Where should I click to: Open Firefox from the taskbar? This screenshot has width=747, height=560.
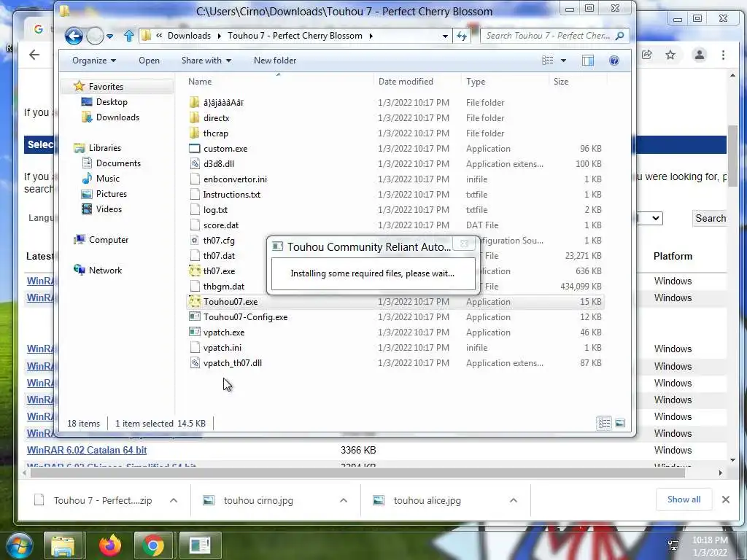tap(110, 545)
